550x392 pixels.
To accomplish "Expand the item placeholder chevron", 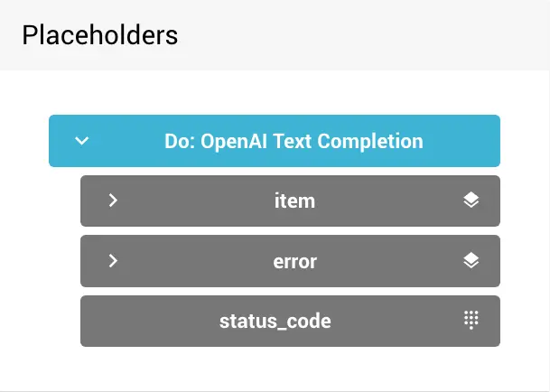I will 113,201.
